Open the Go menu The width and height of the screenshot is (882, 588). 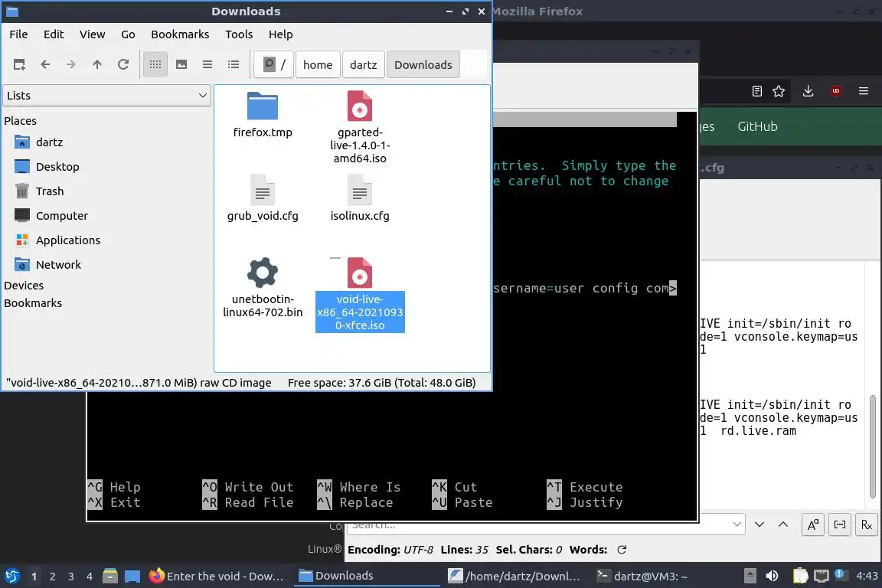point(128,34)
